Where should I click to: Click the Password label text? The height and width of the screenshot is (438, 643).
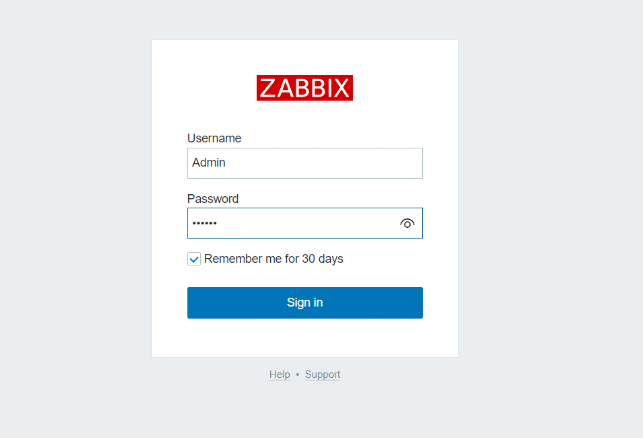point(213,198)
